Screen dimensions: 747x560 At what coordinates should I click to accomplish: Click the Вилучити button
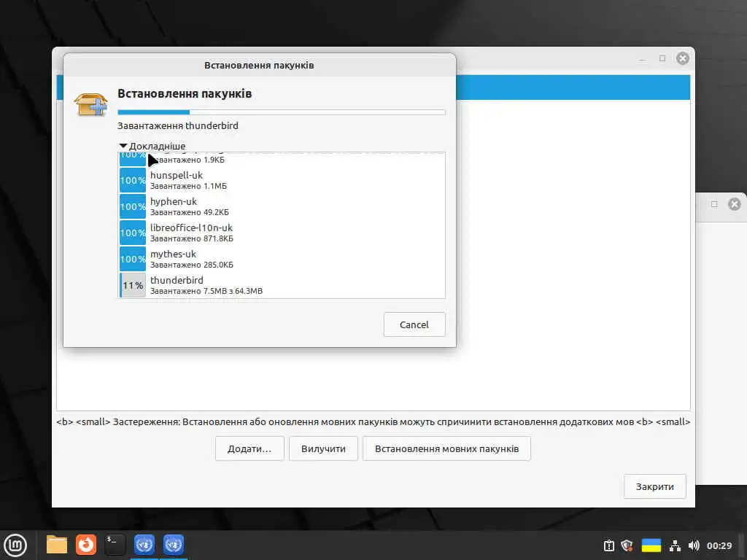[x=323, y=448]
